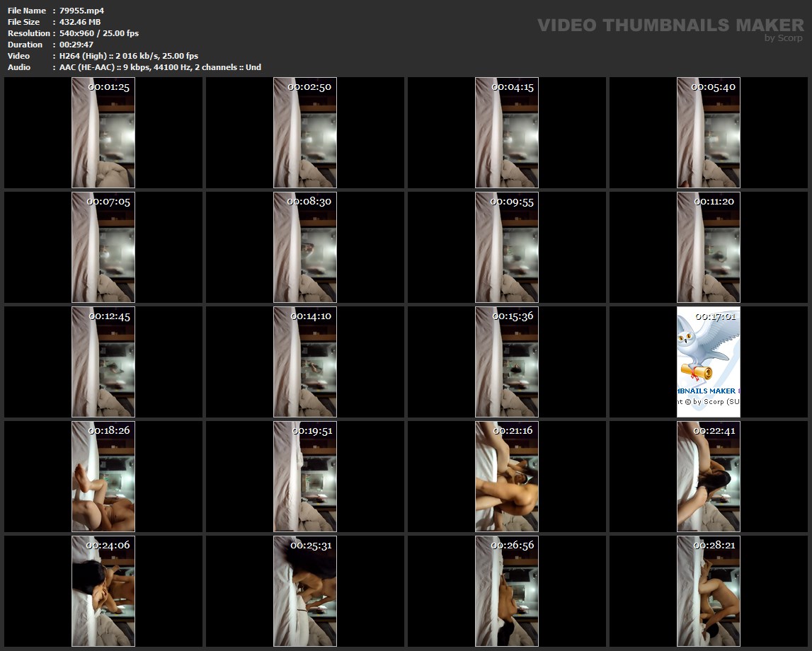812x651 pixels.
Task: Click the thumbnail at timestamp 00:01:25
Action: (x=103, y=132)
